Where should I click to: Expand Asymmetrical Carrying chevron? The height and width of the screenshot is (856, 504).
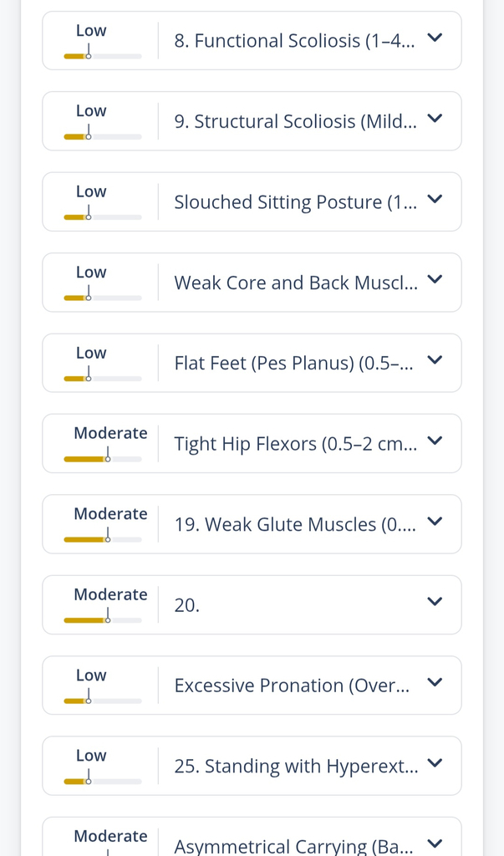coord(434,843)
